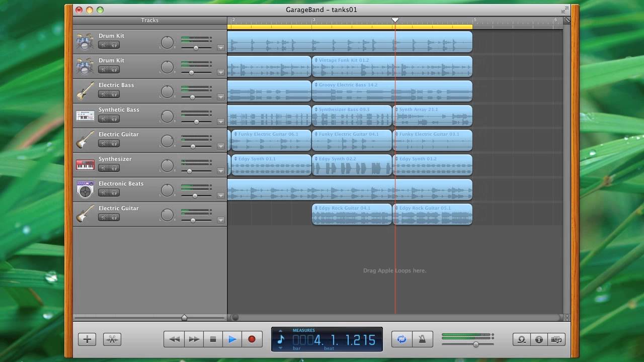Select the Synthesizer Bass 09.3 region
The image size is (644, 362).
pos(352,116)
